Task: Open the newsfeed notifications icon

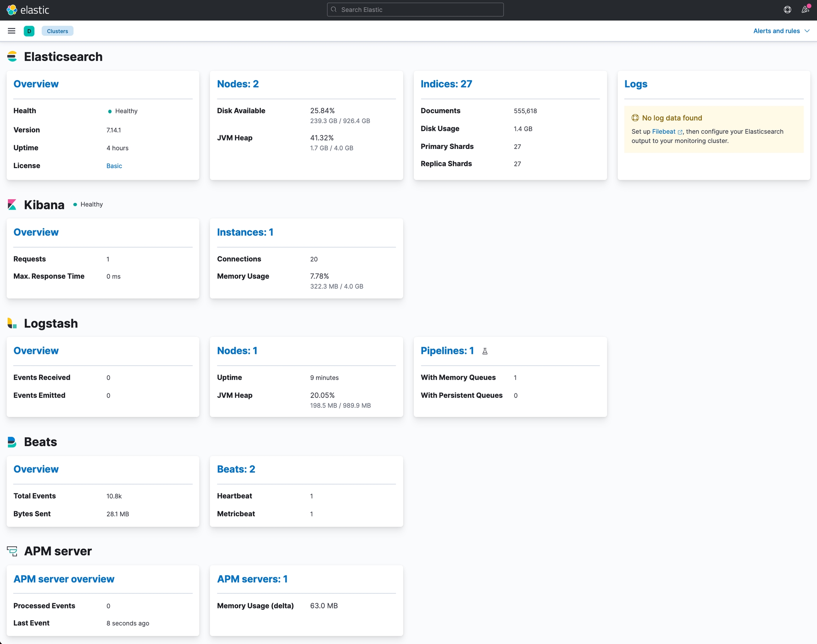Action: point(805,10)
